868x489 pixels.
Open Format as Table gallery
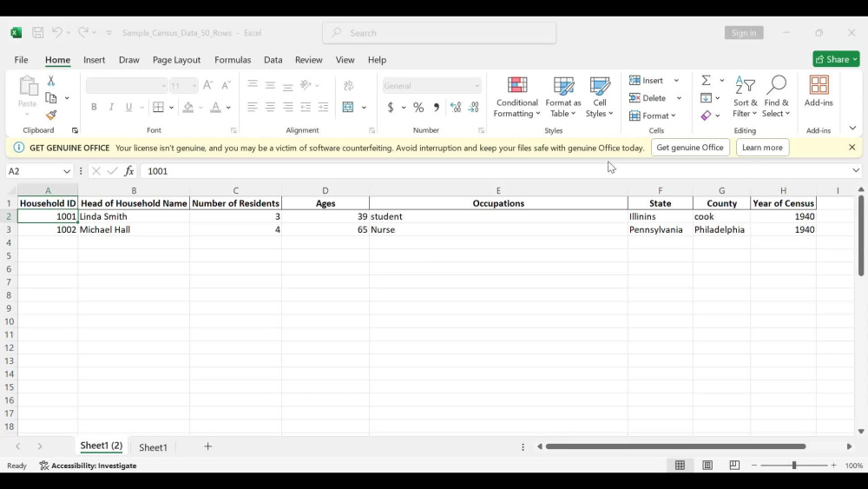click(563, 97)
